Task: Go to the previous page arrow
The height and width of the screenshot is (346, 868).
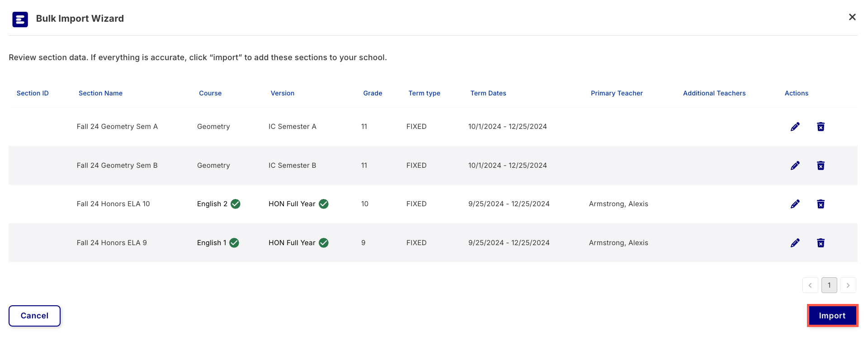Action: pyautogui.click(x=810, y=285)
